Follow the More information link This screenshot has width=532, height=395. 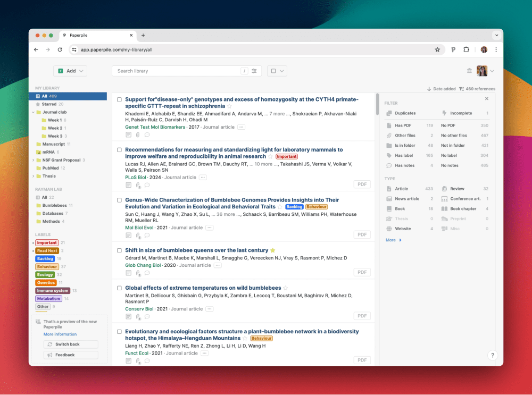60,334
